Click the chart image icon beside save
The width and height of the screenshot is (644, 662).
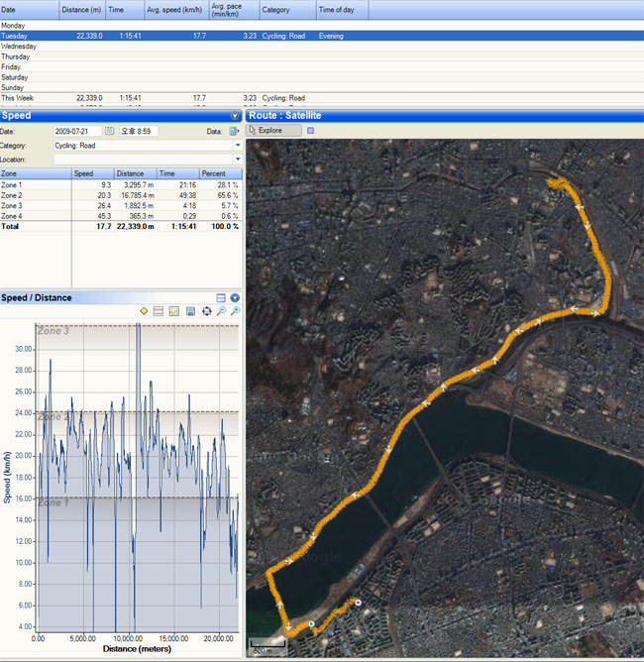(174, 311)
